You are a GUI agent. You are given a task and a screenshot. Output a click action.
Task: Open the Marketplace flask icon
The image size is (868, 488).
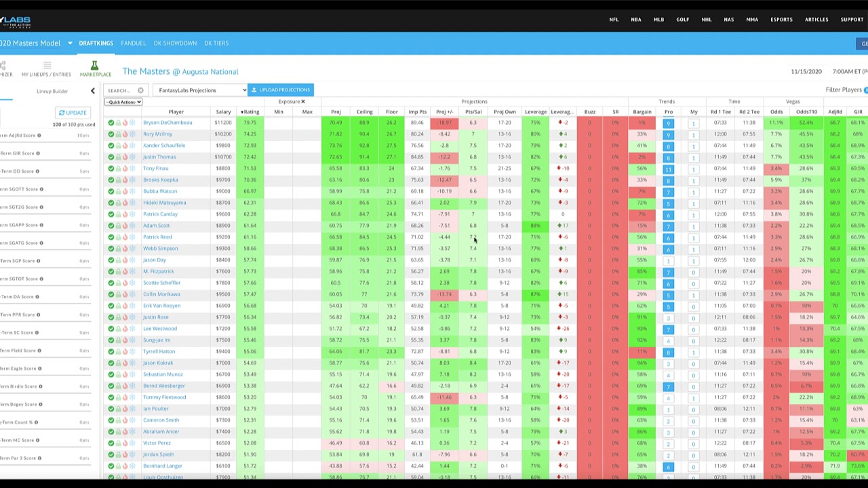pyautogui.click(x=94, y=66)
